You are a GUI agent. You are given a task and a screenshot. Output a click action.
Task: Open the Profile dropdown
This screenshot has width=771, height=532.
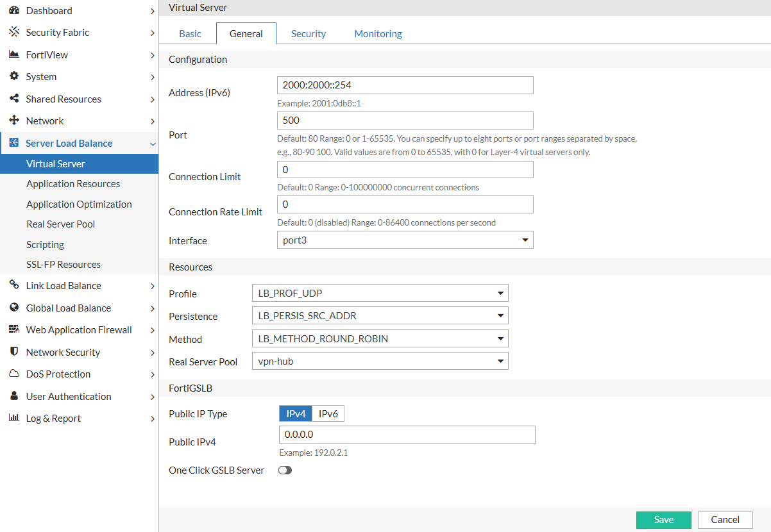(x=380, y=294)
